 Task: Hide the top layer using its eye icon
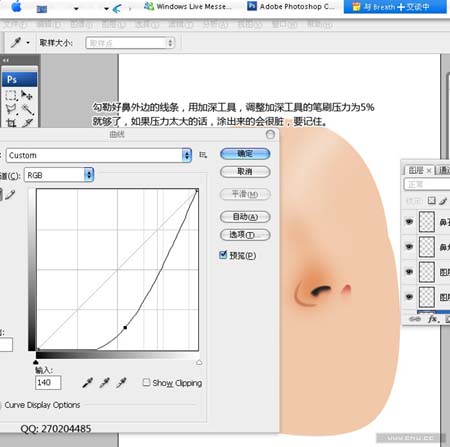pyautogui.click(x=409, y=221)
